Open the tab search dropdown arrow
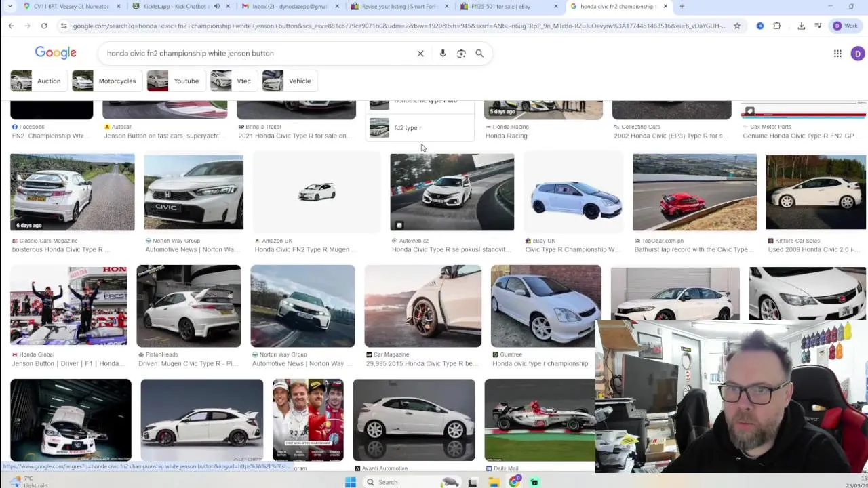This screenshot has height=488, width=868. [9, 7]
